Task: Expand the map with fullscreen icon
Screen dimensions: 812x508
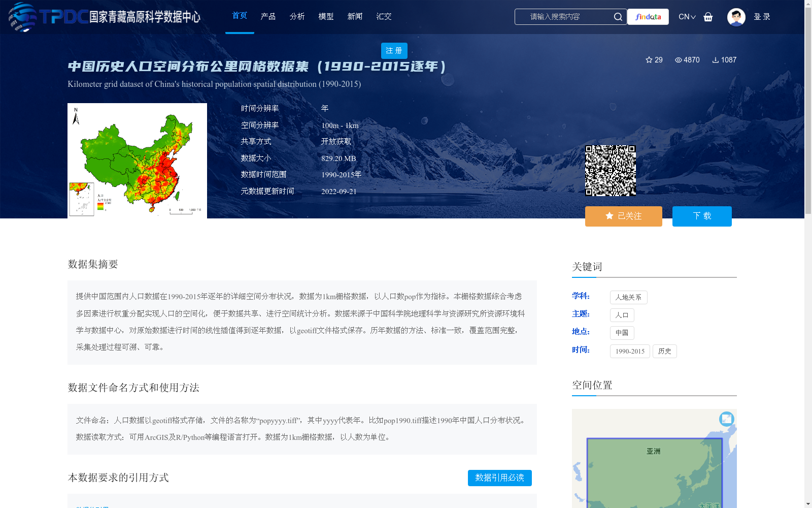Action: tap(727, 419)
